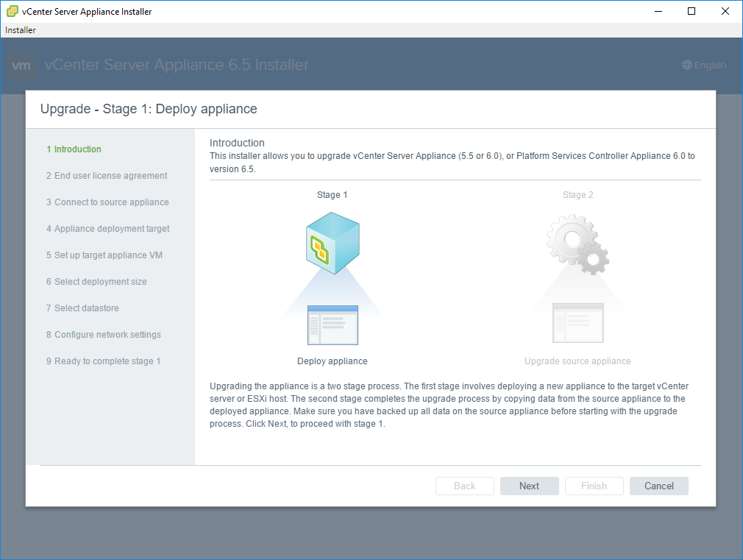Screen dimensions: 743x560
Task: Click the 'Stage 2' label
Action: coord(577,195)
